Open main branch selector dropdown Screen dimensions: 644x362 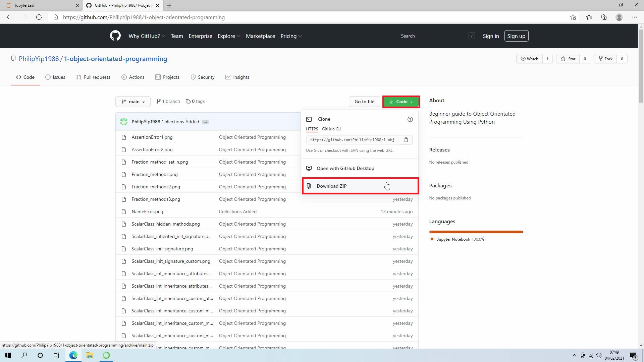133,102
